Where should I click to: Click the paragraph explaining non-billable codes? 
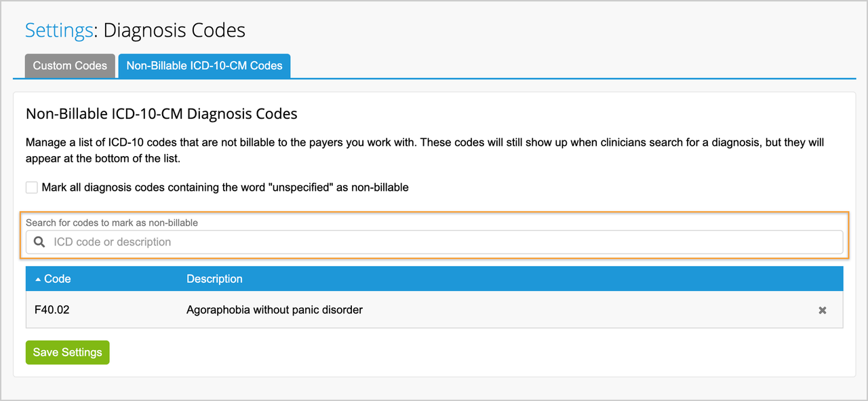[425, 151]
